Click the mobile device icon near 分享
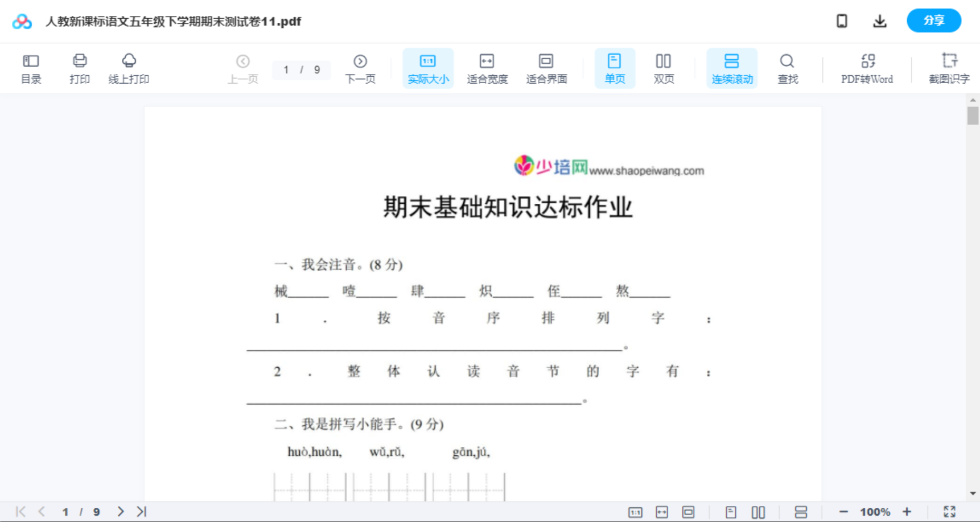This screenshot has width=980, height=522. (842, 21)
